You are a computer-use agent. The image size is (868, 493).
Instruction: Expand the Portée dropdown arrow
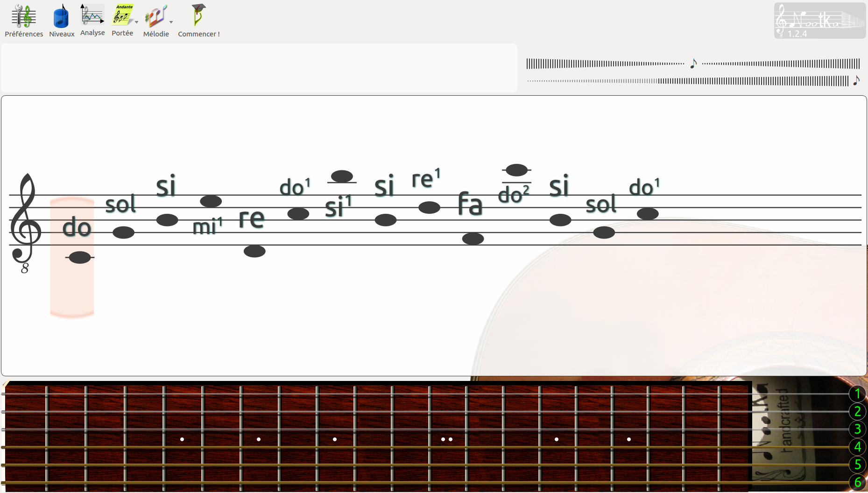tap(136, 22)
